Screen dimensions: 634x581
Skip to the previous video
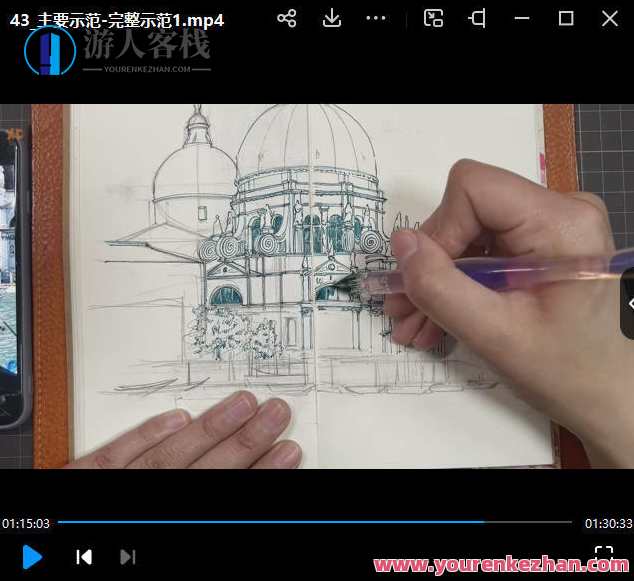pyautogui.click(x=85, y=557)
